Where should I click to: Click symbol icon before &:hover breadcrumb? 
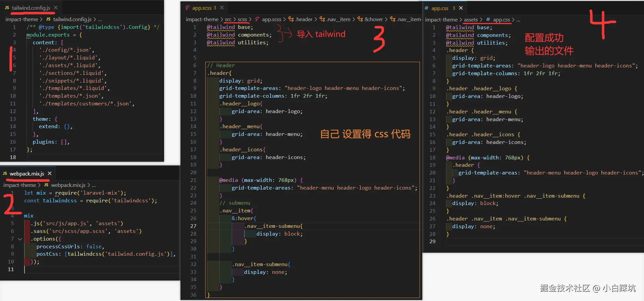[360, 19]
